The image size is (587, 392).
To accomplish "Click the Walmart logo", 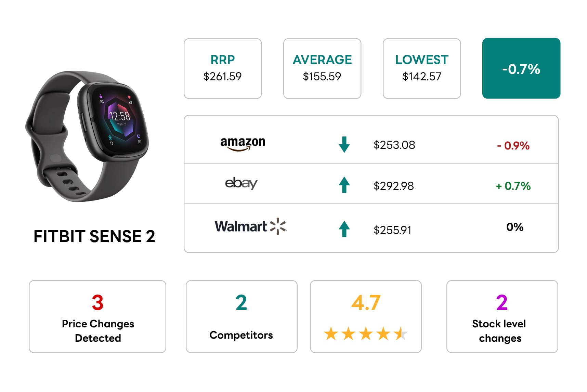I will 250,226.
